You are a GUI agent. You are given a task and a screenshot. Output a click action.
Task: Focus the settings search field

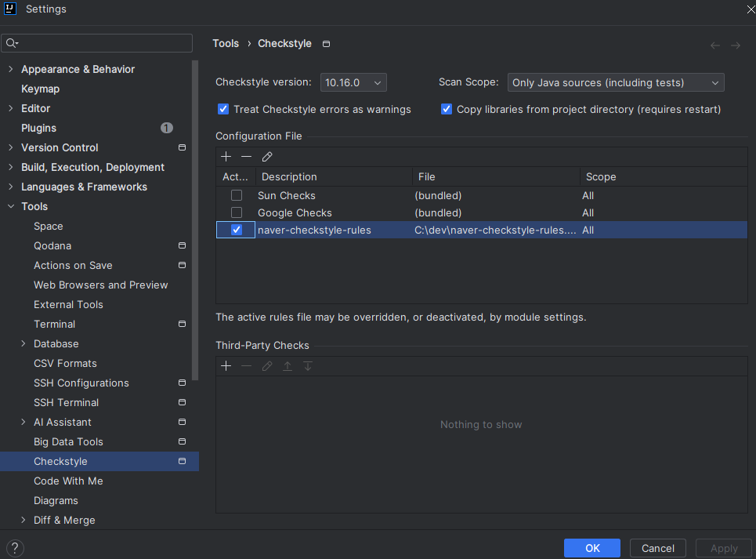click(x=97, y=43)
